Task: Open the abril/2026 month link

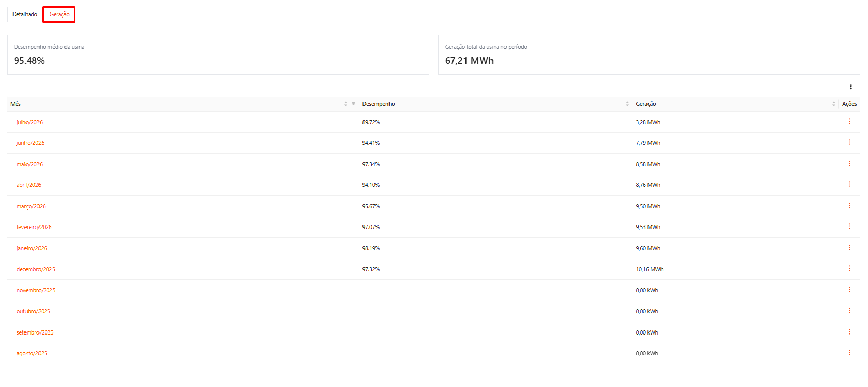Action: [x=29, y=185]
